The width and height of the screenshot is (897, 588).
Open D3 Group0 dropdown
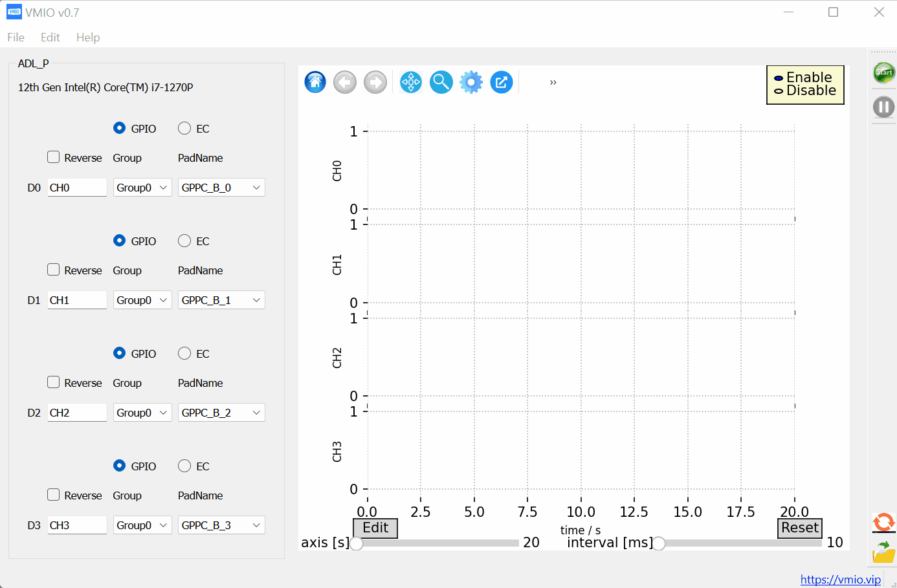[142, 525]
